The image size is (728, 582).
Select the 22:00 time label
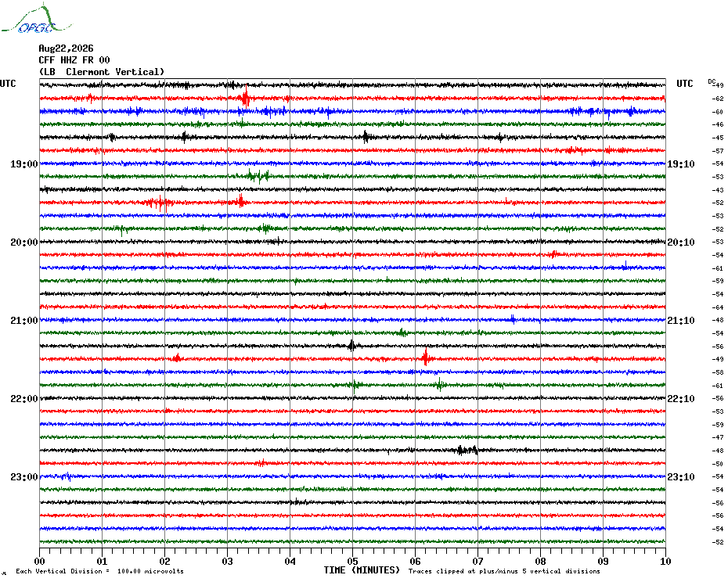(x=23, y=399)
